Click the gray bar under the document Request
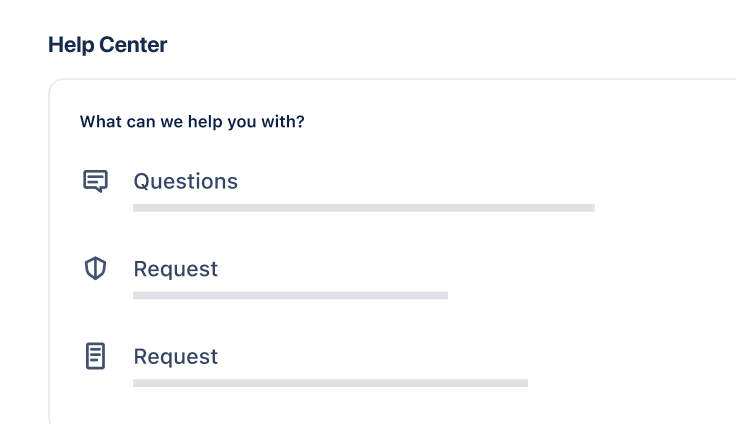Screen dimensions: 736x424 click(x=330, y=383)
